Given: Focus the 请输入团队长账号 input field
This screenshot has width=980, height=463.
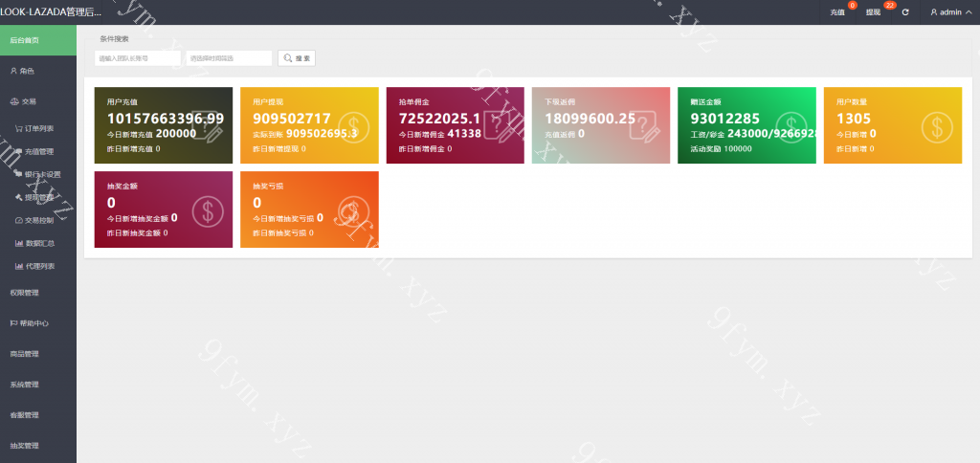Looking at the screenshot, I should [x=138, y=58].
